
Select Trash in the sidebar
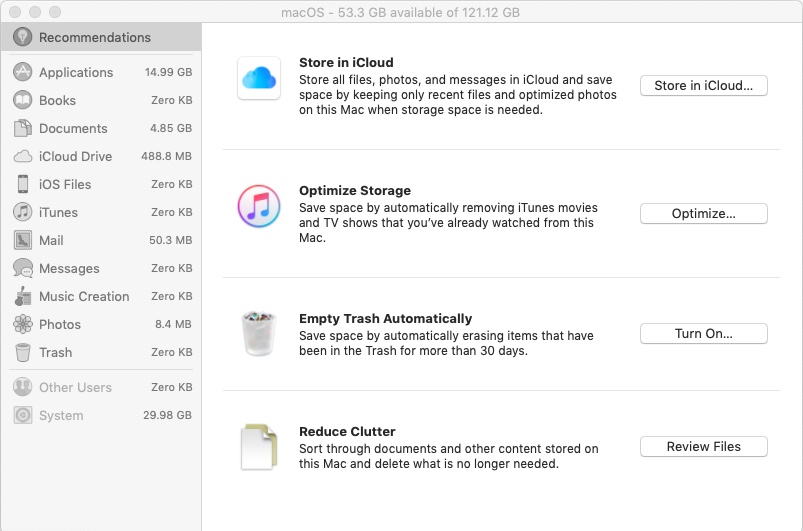click(55, 352)
